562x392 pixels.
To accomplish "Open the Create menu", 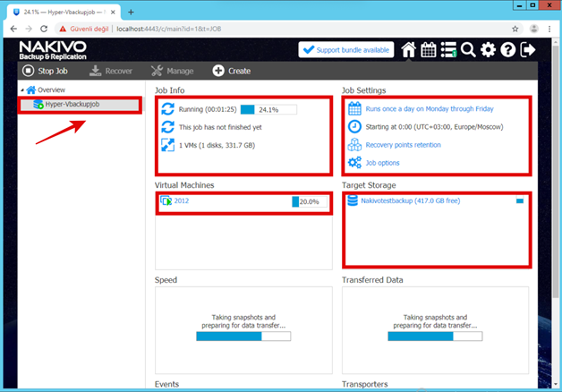I will pyautogui.click(x=232, y=71).
